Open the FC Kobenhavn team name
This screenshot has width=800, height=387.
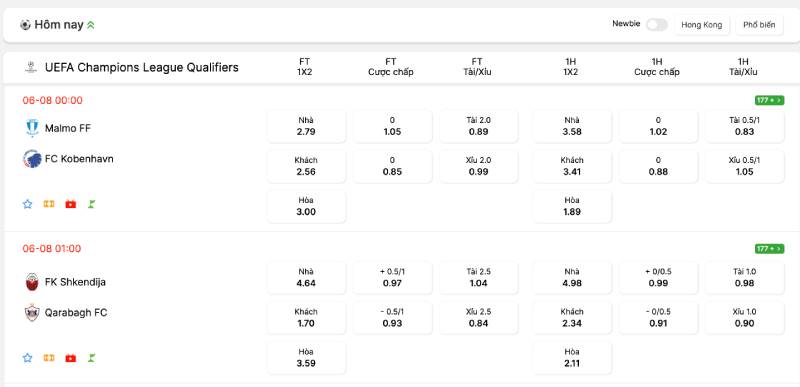[79, 159]
